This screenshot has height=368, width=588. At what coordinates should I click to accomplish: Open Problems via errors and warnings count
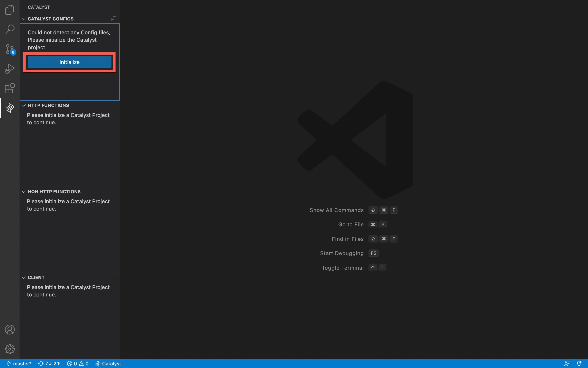pos(78,364)
